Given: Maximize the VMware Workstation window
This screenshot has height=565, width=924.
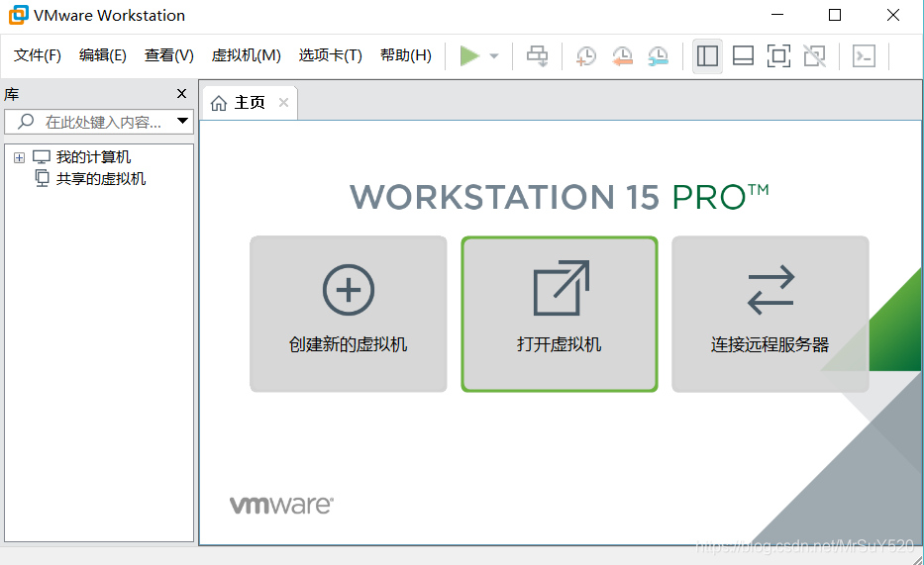Looking at the screenshot, I should (x=835, y=15).
